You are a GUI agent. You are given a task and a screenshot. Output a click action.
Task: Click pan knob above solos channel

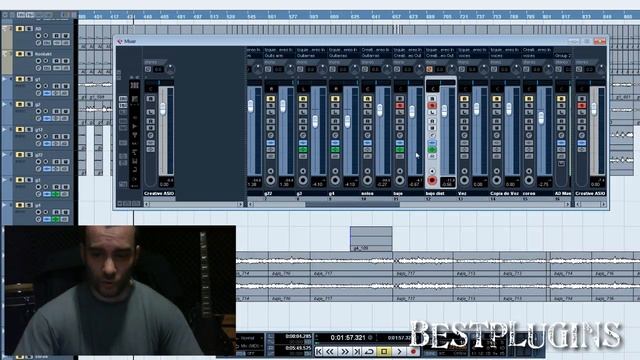(387, 69)
